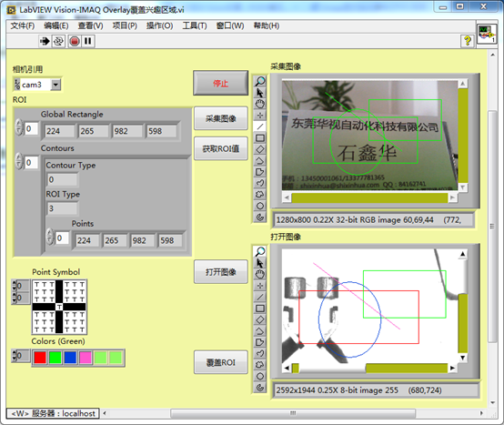Select Zoom tool in 打开图像 palette
The height and width of the screenshot is (425, 504).
260,252
